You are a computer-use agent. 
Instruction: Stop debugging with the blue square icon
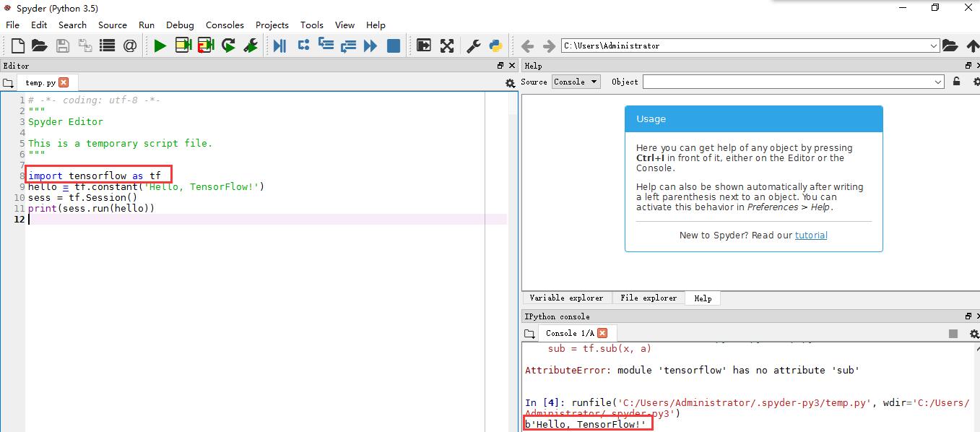coord(394,46)
